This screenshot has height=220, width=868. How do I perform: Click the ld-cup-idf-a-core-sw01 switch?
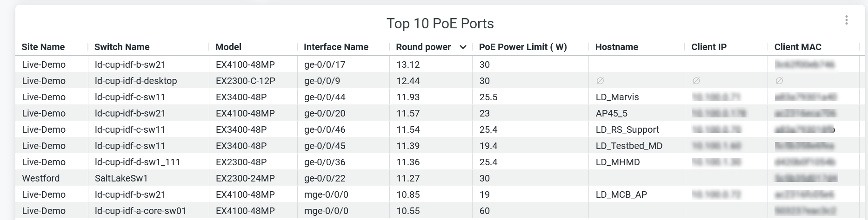coord(140,211)
